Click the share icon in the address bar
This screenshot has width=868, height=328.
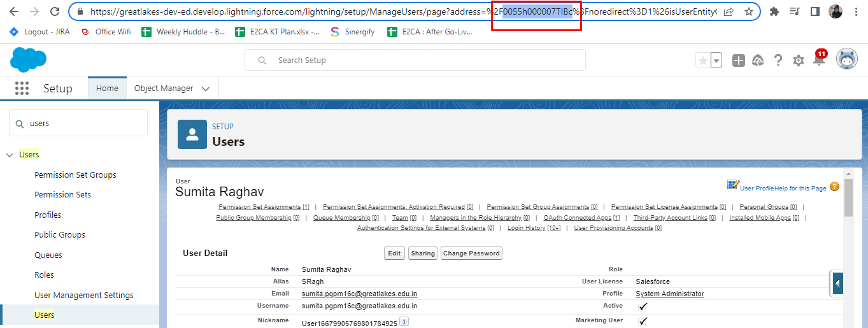click(729, 11)
